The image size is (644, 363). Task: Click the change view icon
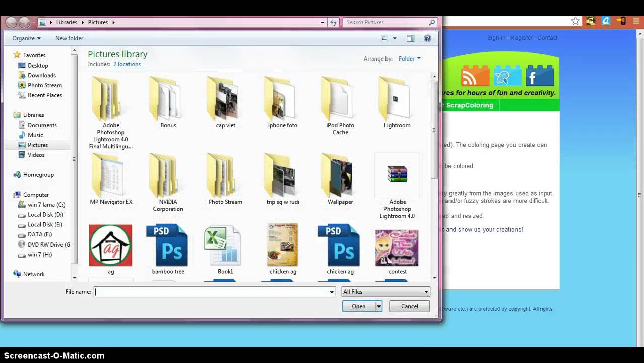[x=384, y=38]
